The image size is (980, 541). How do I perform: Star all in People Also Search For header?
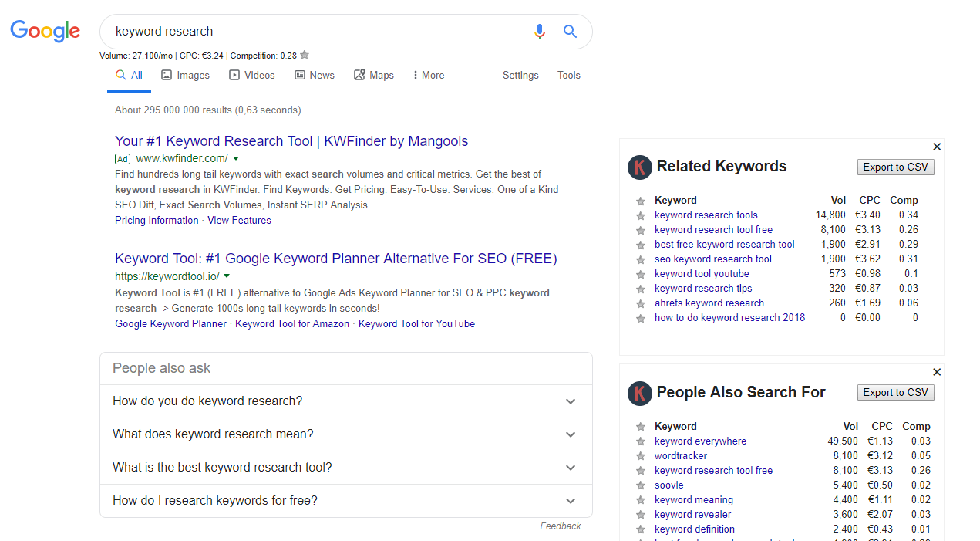640,428
